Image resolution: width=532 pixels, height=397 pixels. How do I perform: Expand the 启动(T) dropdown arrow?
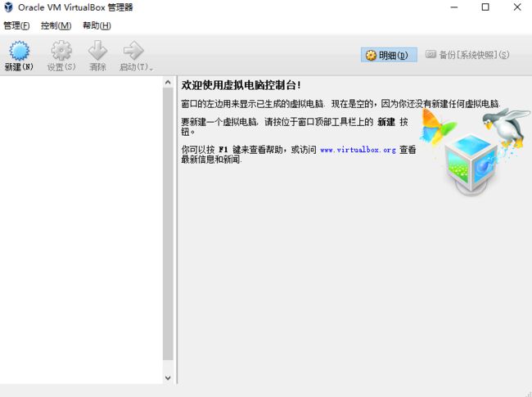151,70
